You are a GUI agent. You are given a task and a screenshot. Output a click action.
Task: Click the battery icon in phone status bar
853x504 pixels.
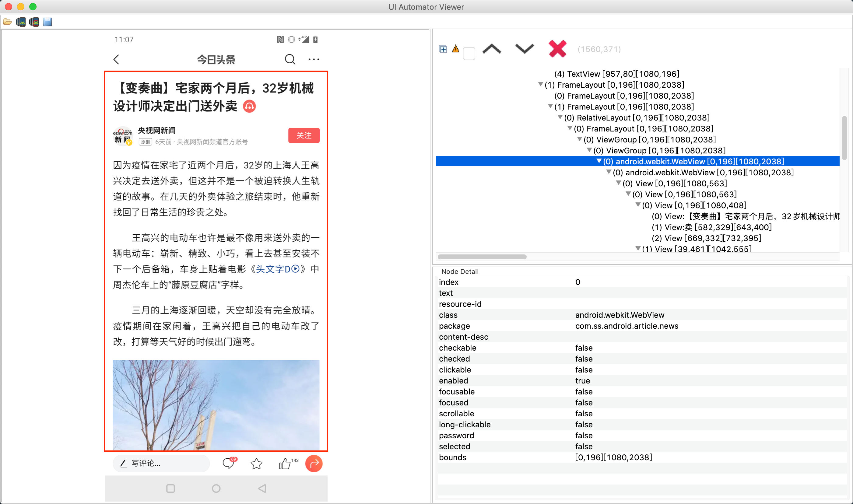tap(316, 39)
